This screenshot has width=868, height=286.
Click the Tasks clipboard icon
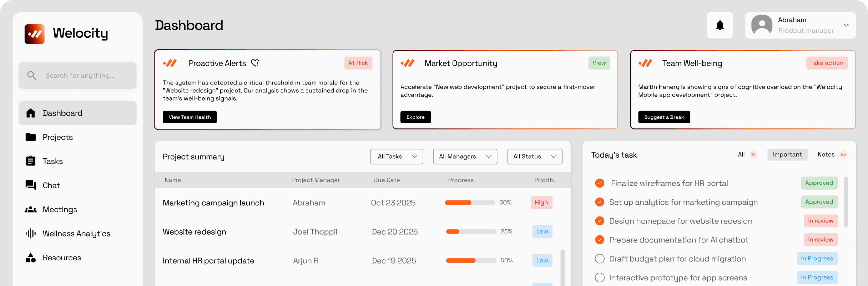[x=31, y=161]
